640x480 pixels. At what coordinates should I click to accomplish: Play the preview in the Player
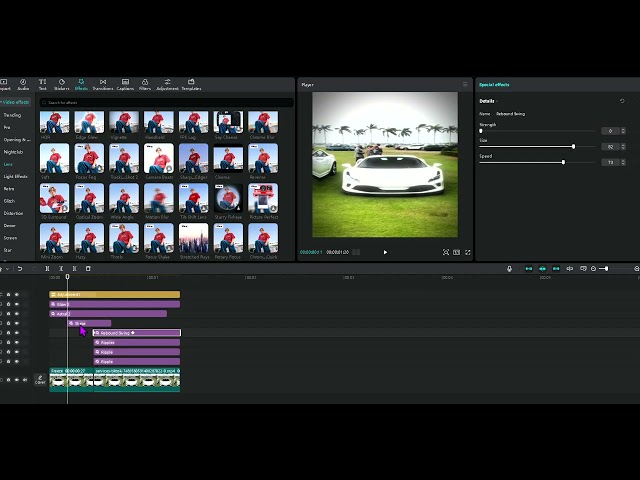pos(385,252)
